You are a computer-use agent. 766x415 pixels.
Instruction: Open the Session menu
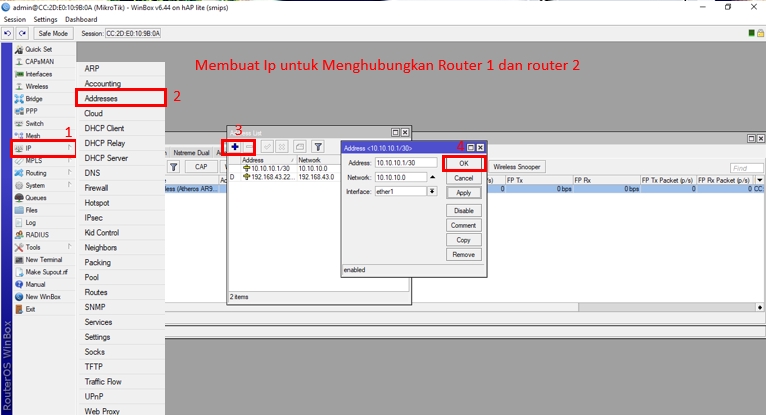coord(15,20)
